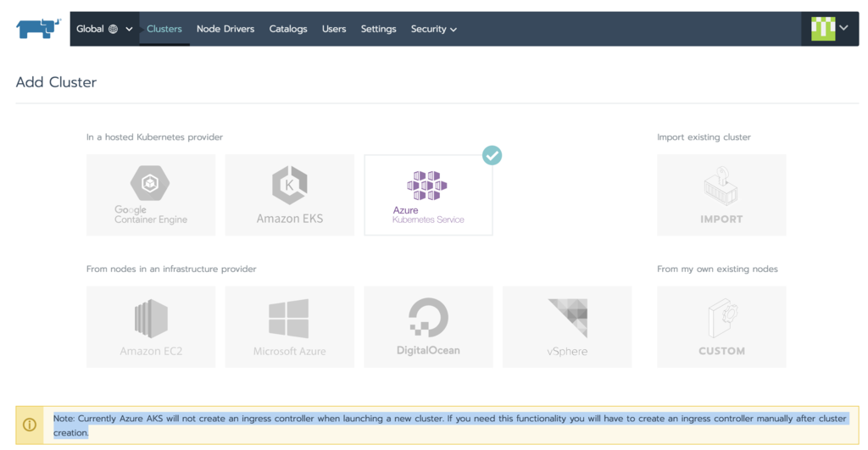The height and width of the screenshot is (450, 868).
Task: Click the Add Cluster heading
Action: [56, 82]
